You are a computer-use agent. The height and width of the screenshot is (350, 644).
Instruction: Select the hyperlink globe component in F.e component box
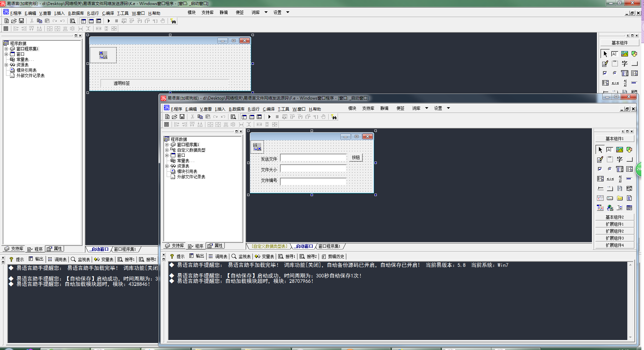(x=610, y=208)
